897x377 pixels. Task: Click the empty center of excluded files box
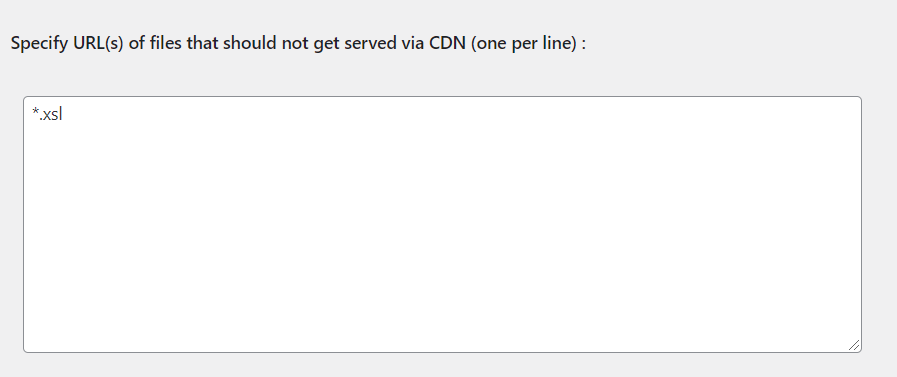pyautogui.click(x=442, y=224)
